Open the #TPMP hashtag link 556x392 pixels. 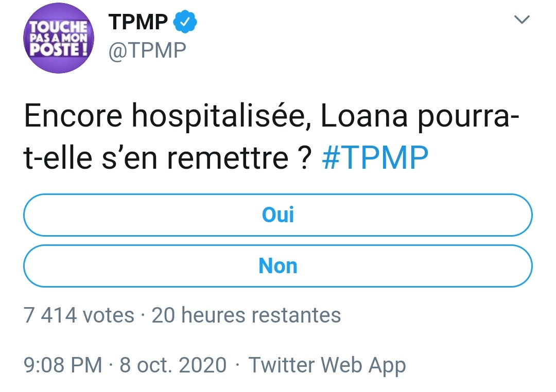[375, 159]
